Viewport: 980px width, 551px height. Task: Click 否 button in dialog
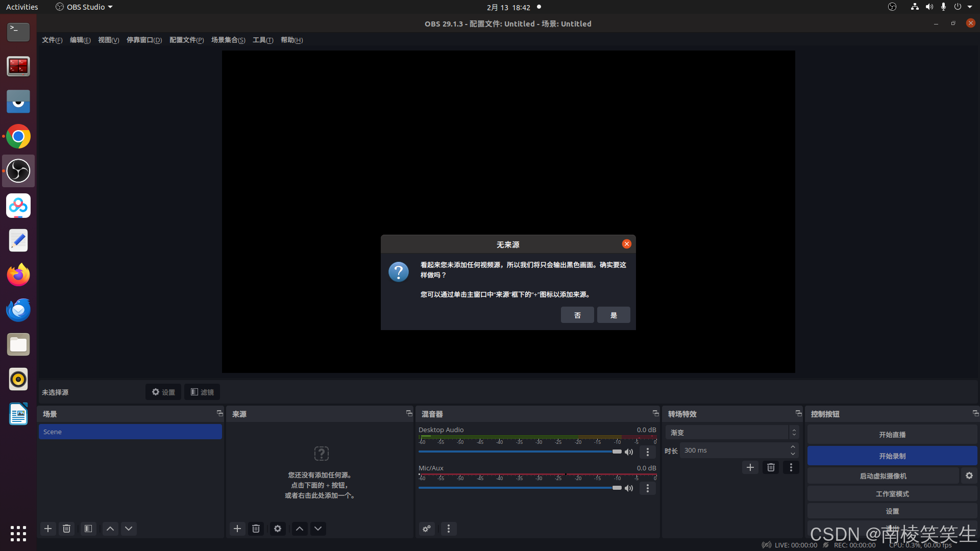[577, 315]
